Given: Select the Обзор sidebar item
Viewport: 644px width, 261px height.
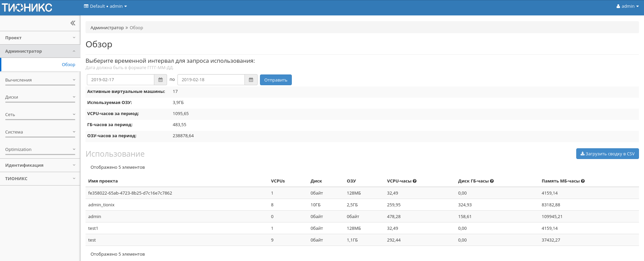Looking at the screenshot, I should (x=68, y=65).
